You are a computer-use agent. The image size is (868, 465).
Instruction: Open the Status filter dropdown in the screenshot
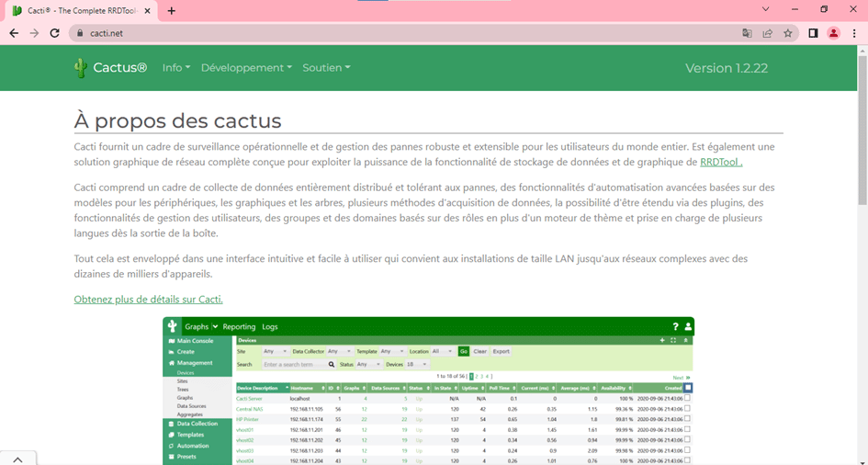click(368, 364)
